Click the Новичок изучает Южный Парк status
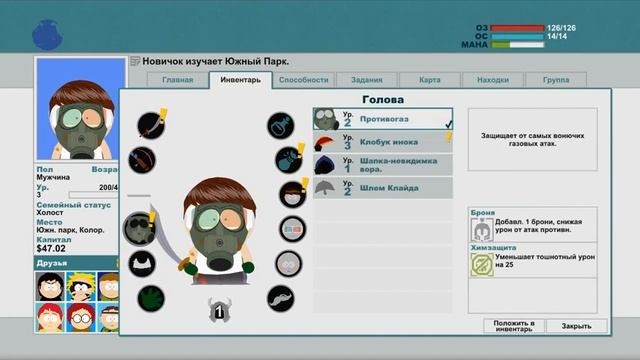Viewport: 640px width, 360px height. pyautogui.click(x=216, y=62)
